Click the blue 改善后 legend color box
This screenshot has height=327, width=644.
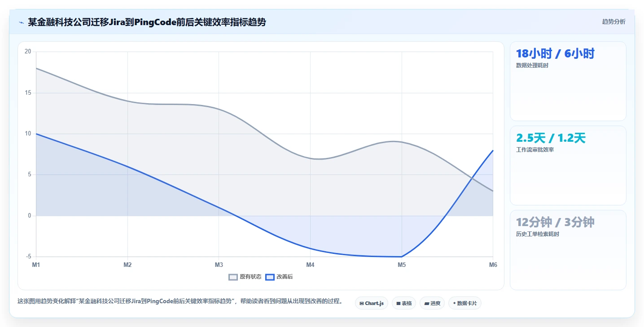270,277
